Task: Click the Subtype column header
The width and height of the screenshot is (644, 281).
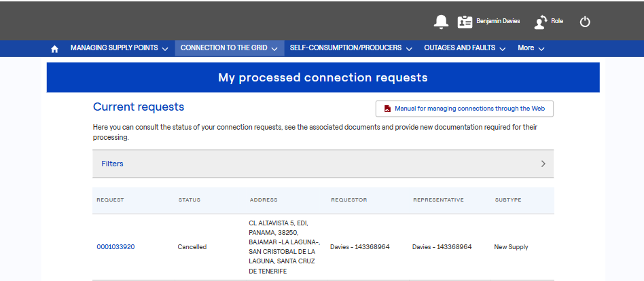Action: [508, 200]
